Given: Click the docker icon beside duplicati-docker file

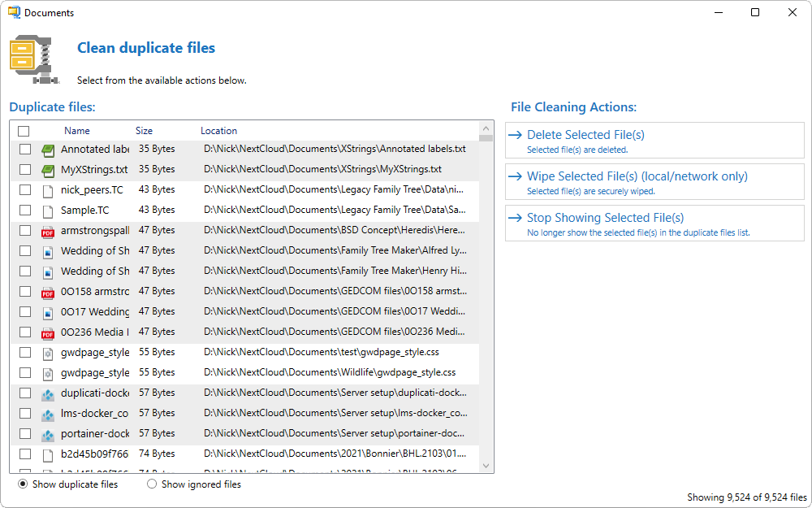Looking at the screenshot, I should click(48, 393).
